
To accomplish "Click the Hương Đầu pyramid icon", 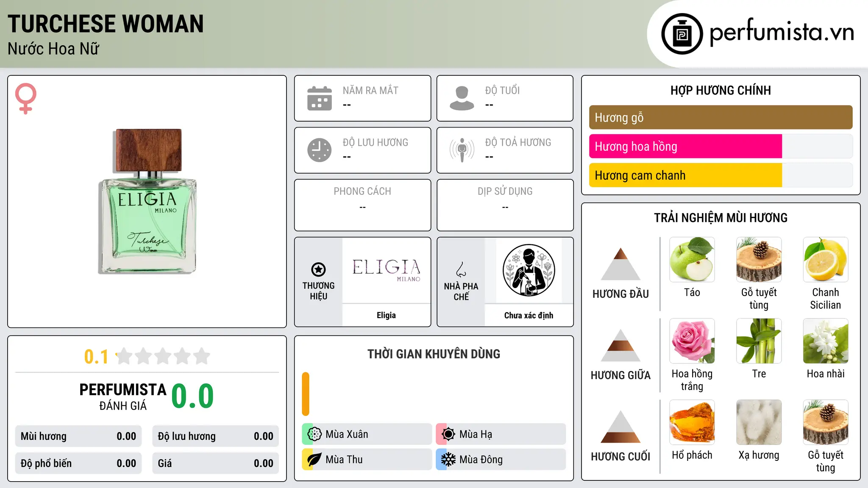I will [x=620, y=264].
